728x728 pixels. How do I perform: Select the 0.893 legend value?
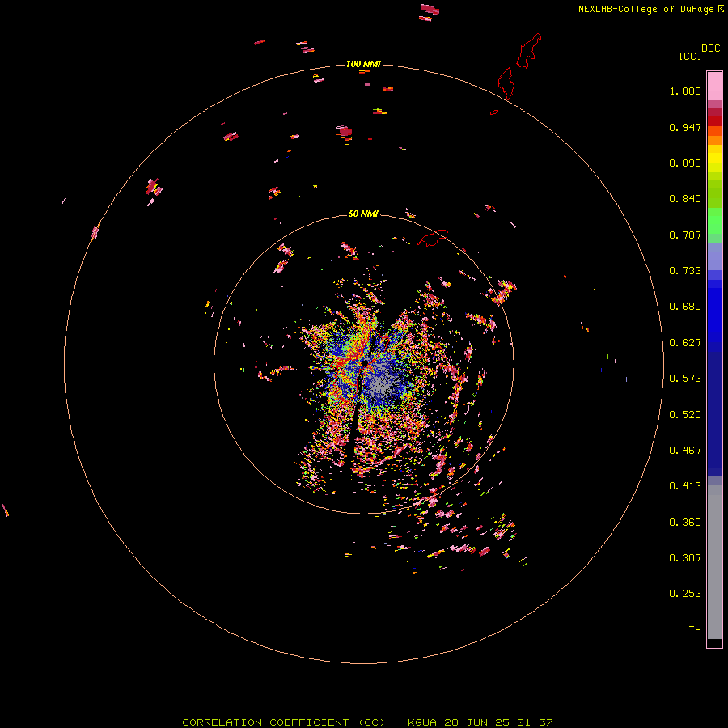[x=685, y=163]
